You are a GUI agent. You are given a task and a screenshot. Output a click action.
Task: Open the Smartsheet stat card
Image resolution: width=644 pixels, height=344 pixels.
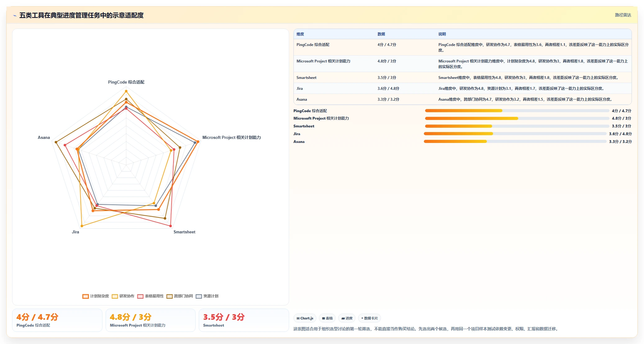click(244, 320)
